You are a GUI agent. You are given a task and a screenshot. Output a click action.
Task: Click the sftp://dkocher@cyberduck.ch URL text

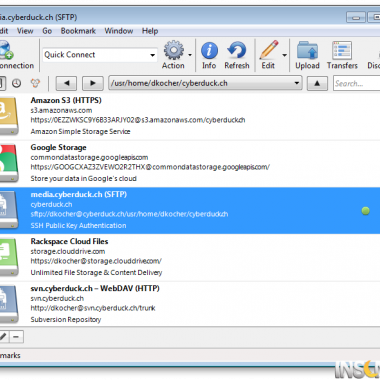(x=129, y=214)
